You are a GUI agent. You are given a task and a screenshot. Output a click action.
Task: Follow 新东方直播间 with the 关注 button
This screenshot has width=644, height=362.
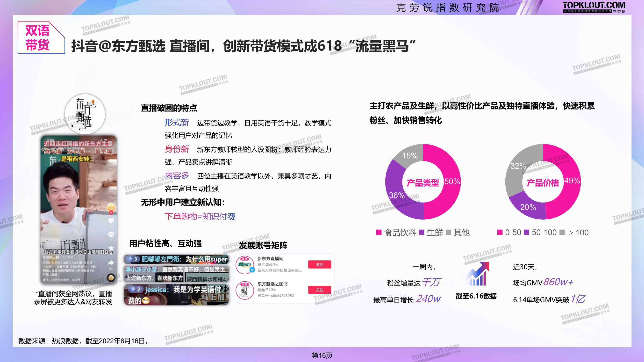click(x=320, y=265)
